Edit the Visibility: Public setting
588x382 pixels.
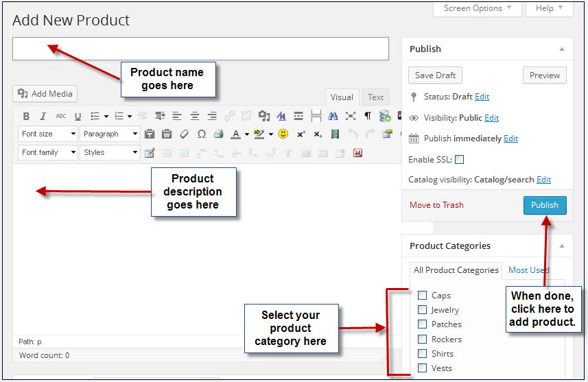click(492, 118)
